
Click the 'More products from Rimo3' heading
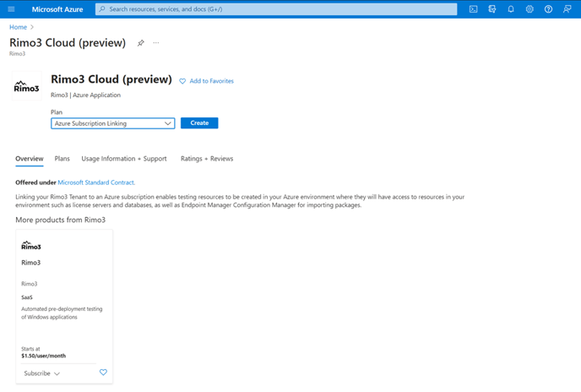(61, 220)
